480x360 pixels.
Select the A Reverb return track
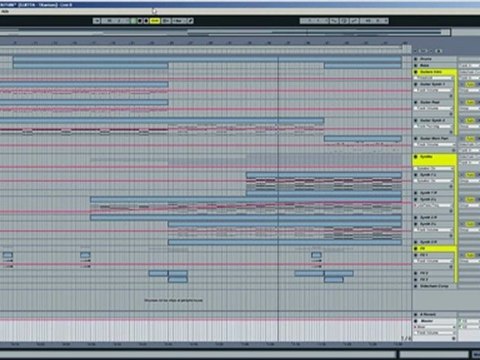click(428, 314)
